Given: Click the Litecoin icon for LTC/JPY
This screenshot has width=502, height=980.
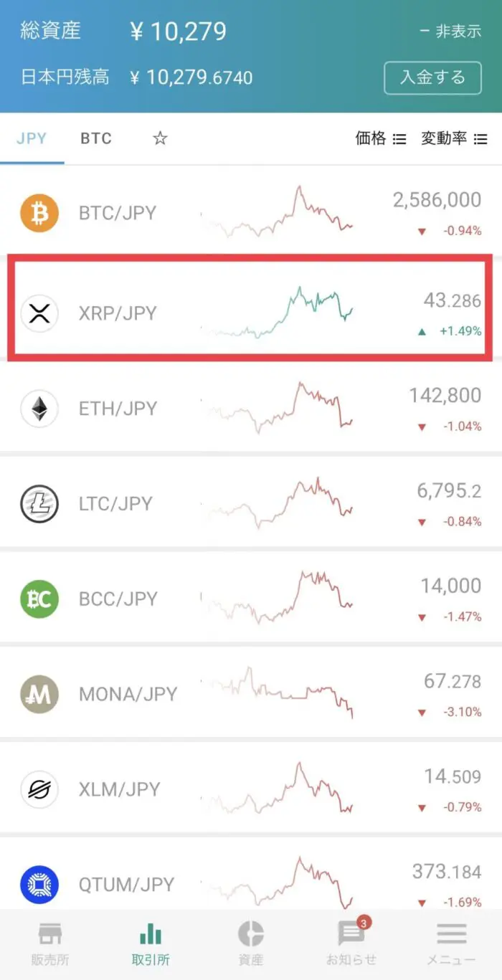Looking at the screenshot, I should 39,503.
